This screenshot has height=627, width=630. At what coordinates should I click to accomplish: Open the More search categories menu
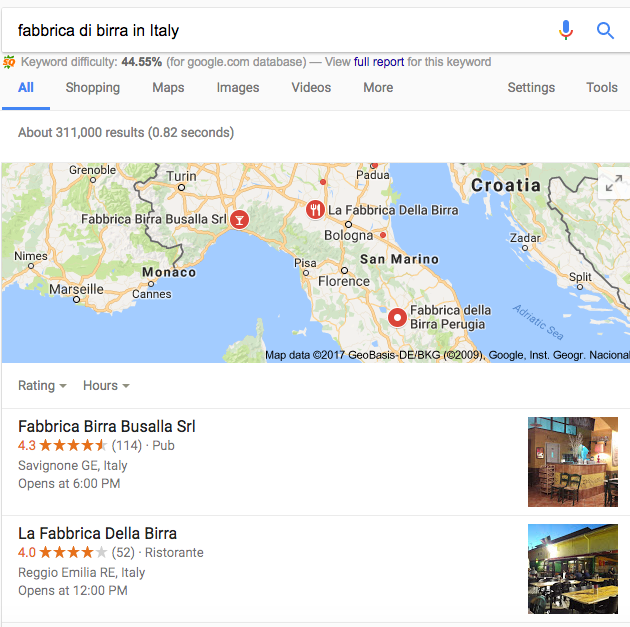coord(378,87)
